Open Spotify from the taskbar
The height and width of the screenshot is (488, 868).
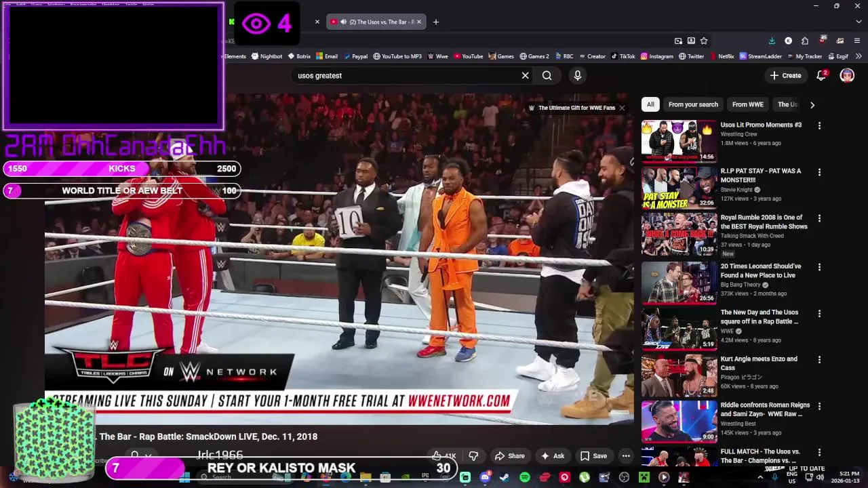click(525, 477)
